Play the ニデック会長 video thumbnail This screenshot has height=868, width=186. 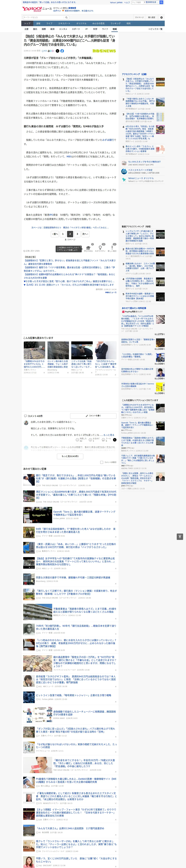coord(82,350)
